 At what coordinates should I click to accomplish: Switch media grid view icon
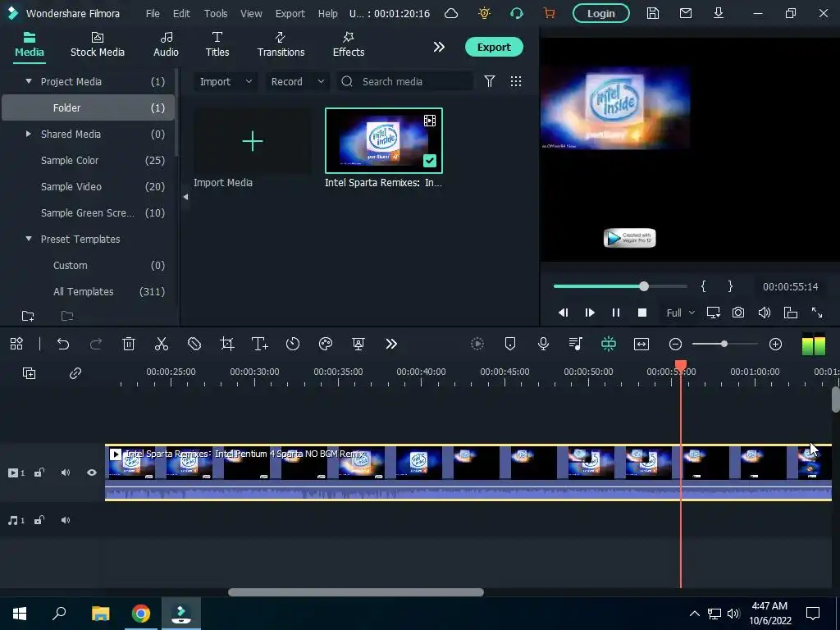(x=516, y=81)
